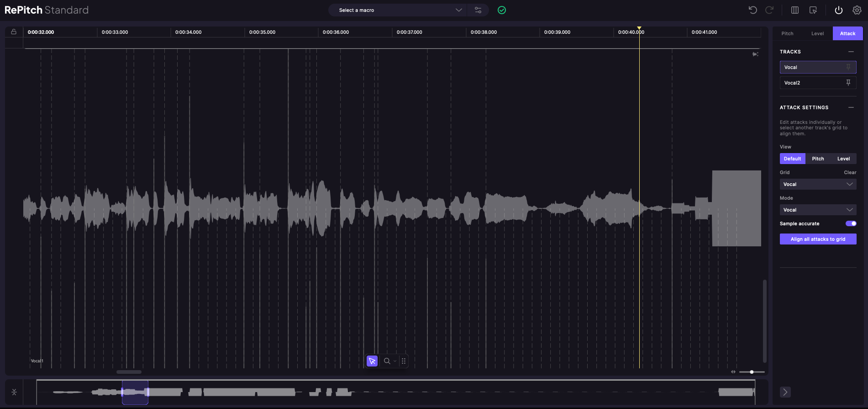Image resolution: width=868 pixels, height=409 pixels.
Task: Click the horizontal zoom slider handle
Action: click(x=752, y=372)
